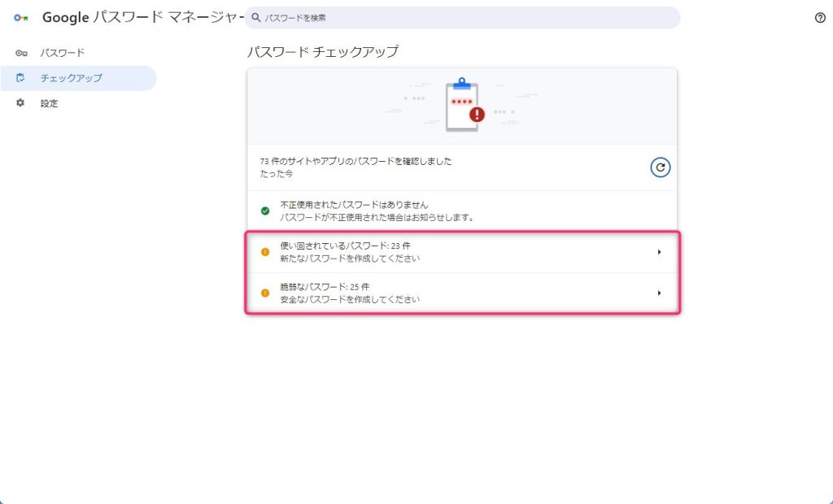Click the orange warning icon for 脆弱なパスワード

[x=264, y=293]
